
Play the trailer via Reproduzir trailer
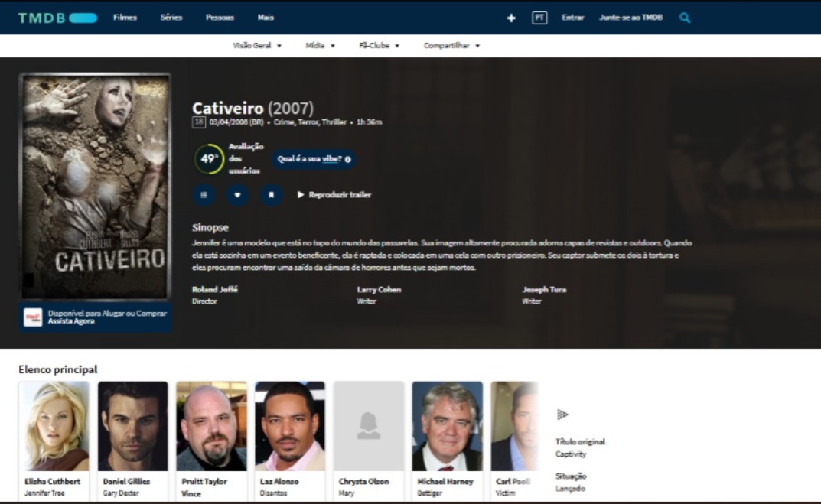pos(334,195)
